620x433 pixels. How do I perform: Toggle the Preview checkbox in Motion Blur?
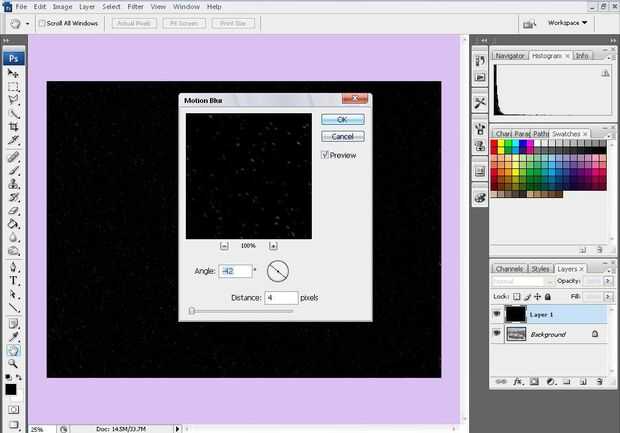coord(325,155)
